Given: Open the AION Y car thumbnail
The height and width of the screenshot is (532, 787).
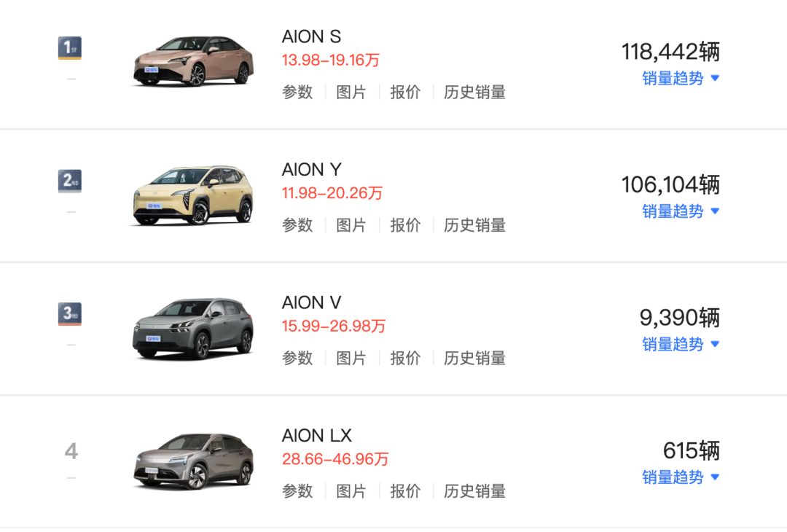Looking at the screenshot, I should pos(193,195).
